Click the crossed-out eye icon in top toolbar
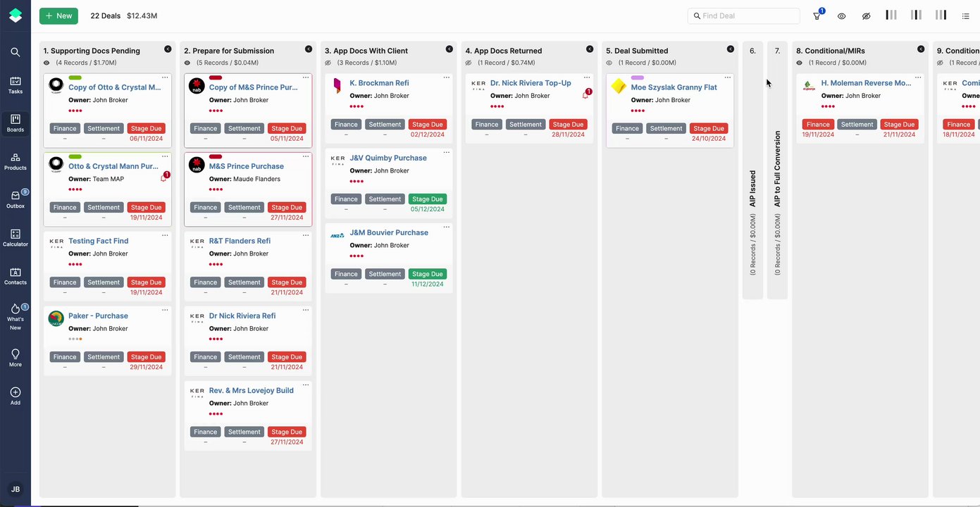Viewport: 980px width, 507px height. click(866, 15)
